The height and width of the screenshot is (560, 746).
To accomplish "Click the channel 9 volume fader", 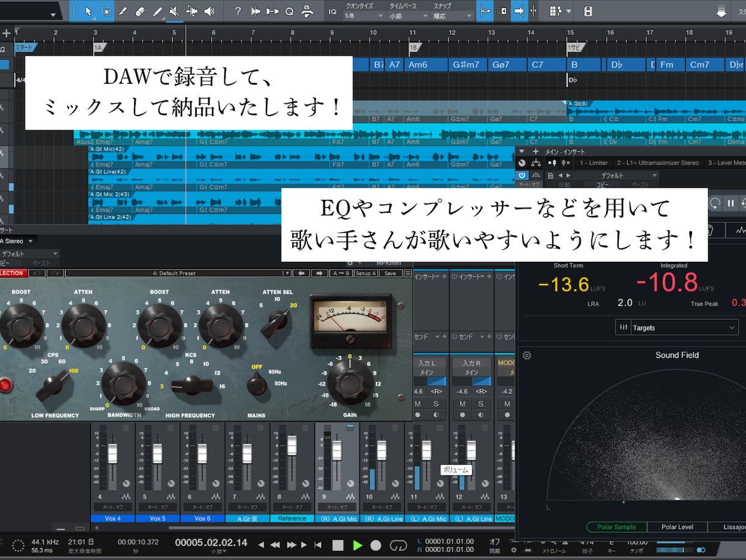I will 336,451.
